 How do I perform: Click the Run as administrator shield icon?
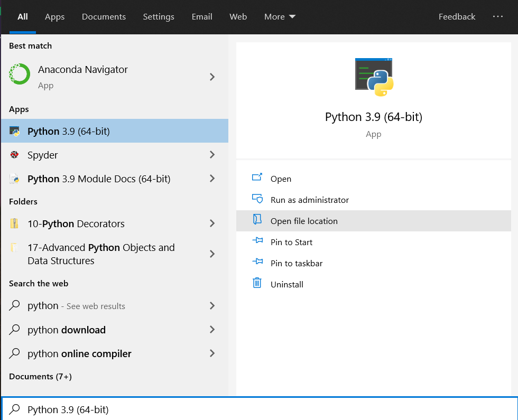pos(257,200)
